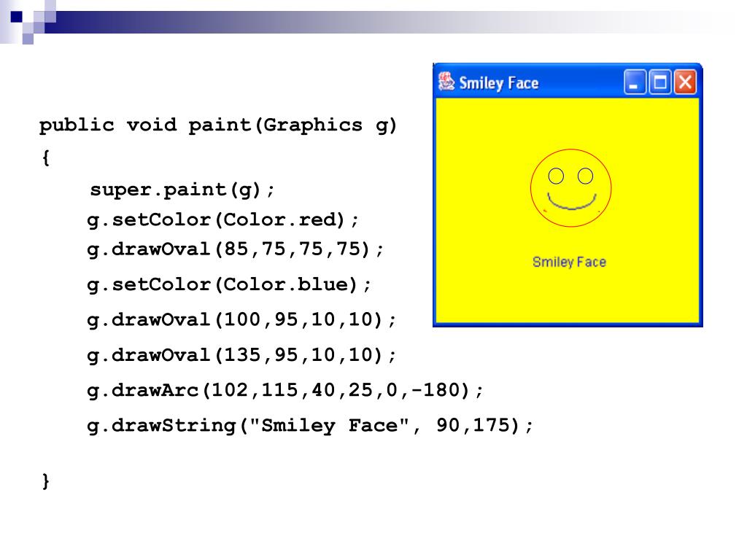Click the line "g.drawOval(135,95,10,10);"

tap(241, 355)
